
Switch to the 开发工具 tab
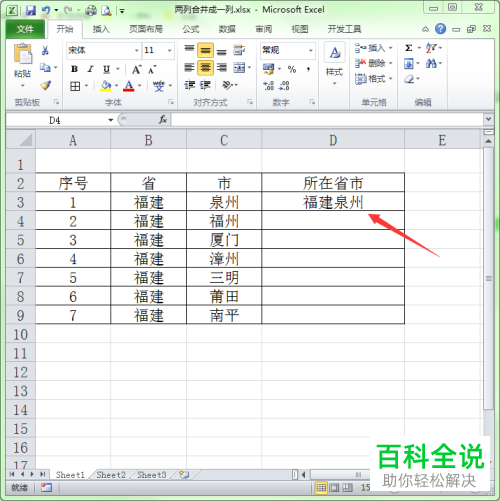pyautogui.click(x=344, y=29)
